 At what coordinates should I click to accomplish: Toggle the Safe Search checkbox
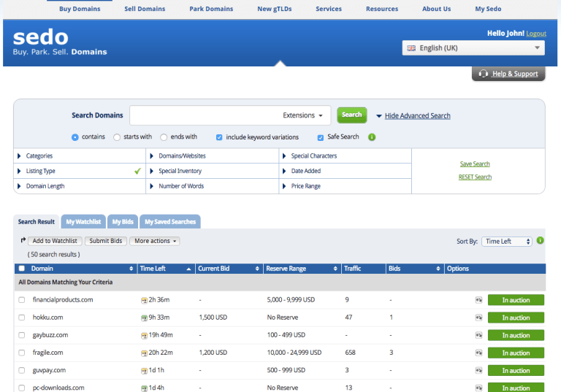point(321,137)
